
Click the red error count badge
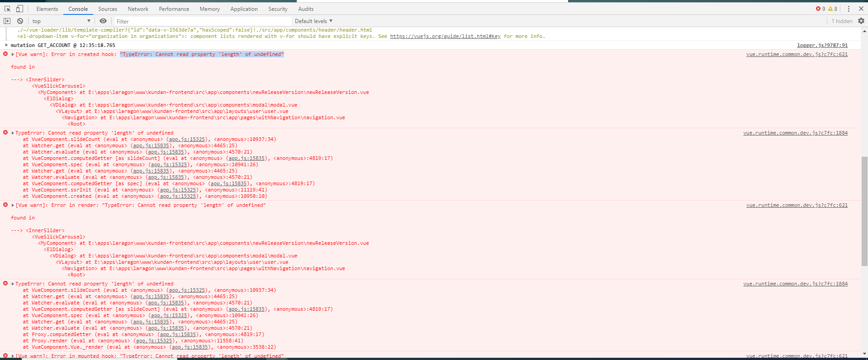pyautogui.click(x=821, y=9)
